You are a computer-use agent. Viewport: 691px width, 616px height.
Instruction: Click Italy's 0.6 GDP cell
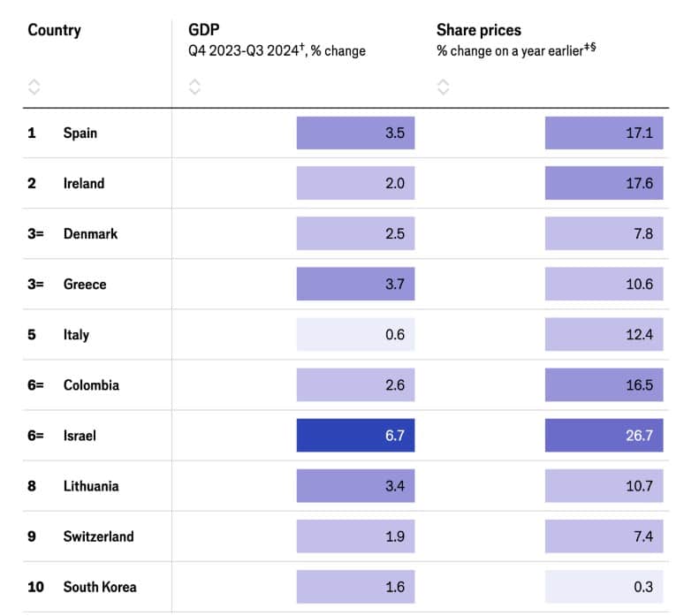tap(355, 335)
